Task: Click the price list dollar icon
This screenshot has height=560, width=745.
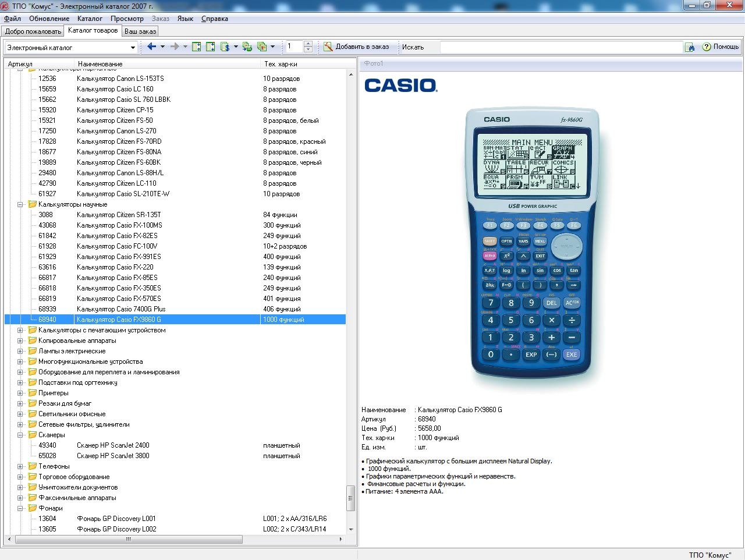Action: point(225,47)
